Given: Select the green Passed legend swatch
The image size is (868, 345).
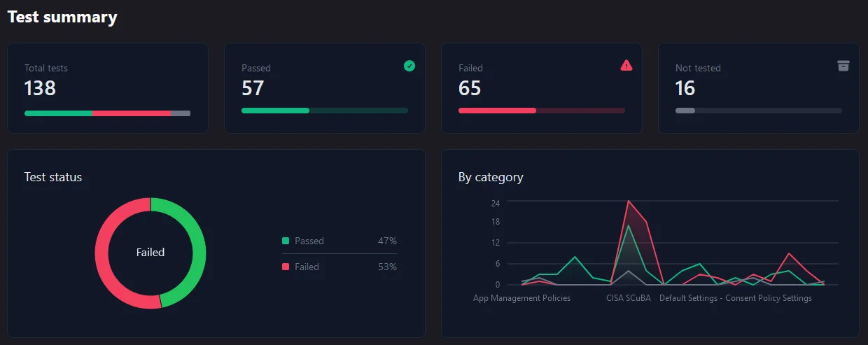Looking at the screenshot, I should tap(286, 241).
